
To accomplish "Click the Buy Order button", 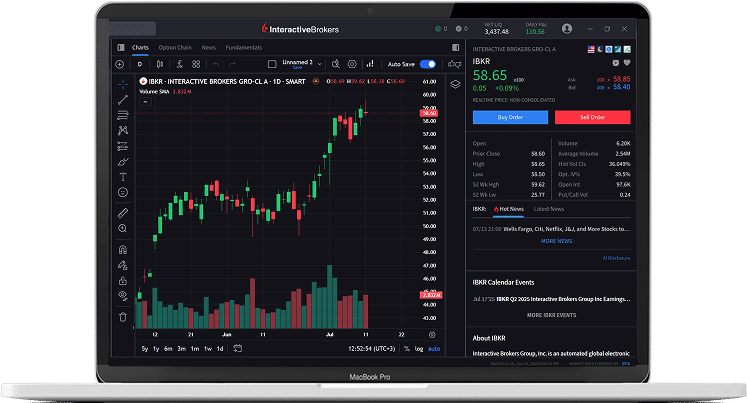I will click(510, 117).
